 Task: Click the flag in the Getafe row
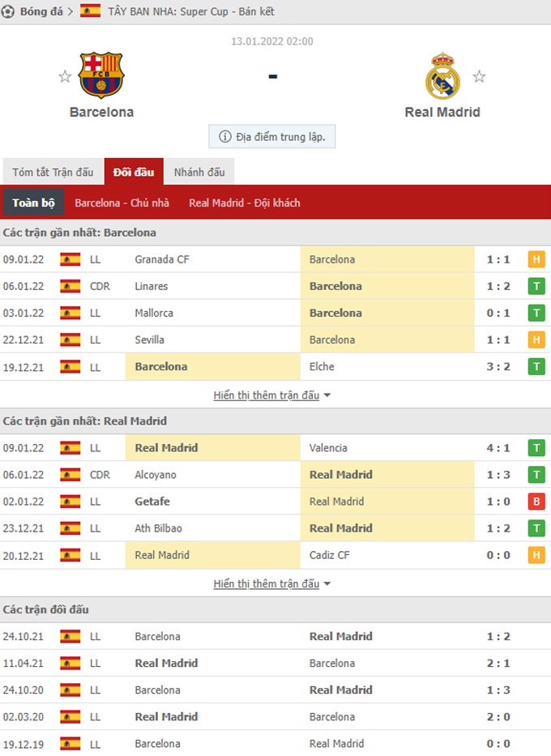click(x=70, y=502)
